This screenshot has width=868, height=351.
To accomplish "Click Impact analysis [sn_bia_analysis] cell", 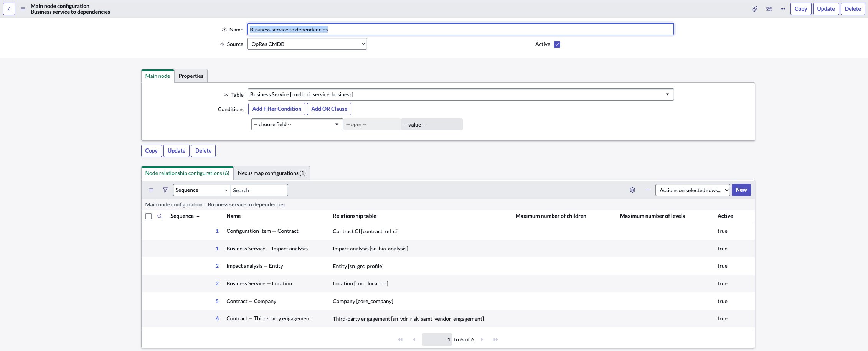I will click(370, 249).
